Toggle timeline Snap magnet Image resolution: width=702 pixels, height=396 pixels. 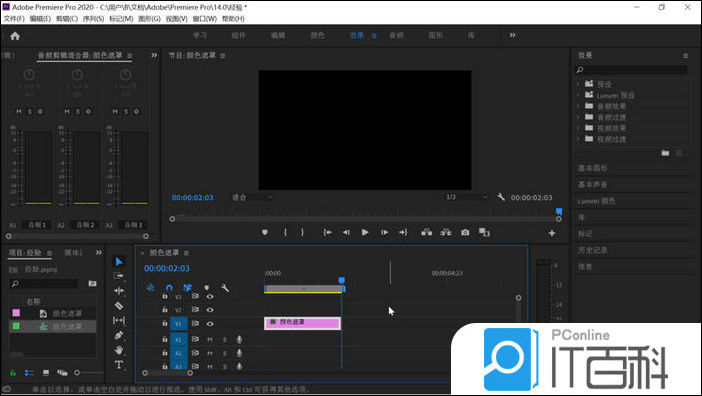click(169, 288)
